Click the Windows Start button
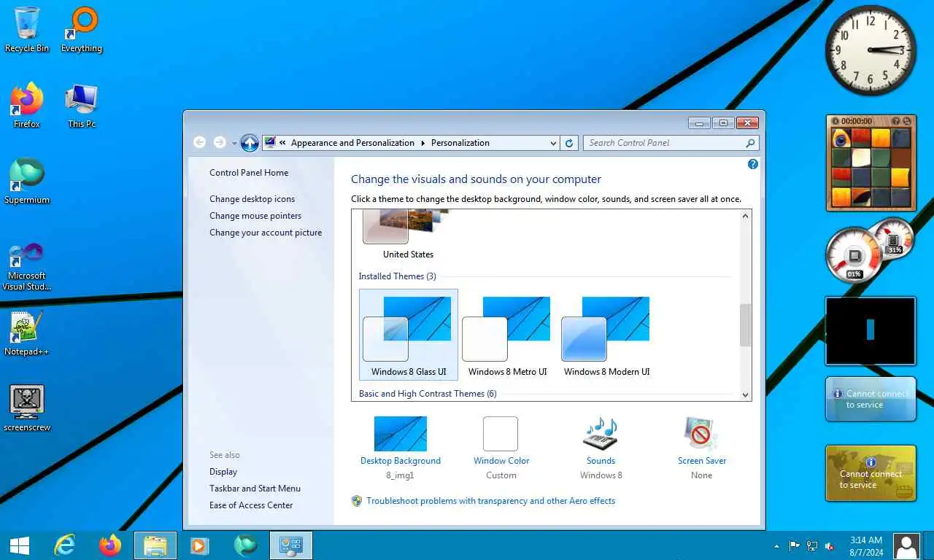The height and width of the screenshot is (560, 934). point(19,545)
